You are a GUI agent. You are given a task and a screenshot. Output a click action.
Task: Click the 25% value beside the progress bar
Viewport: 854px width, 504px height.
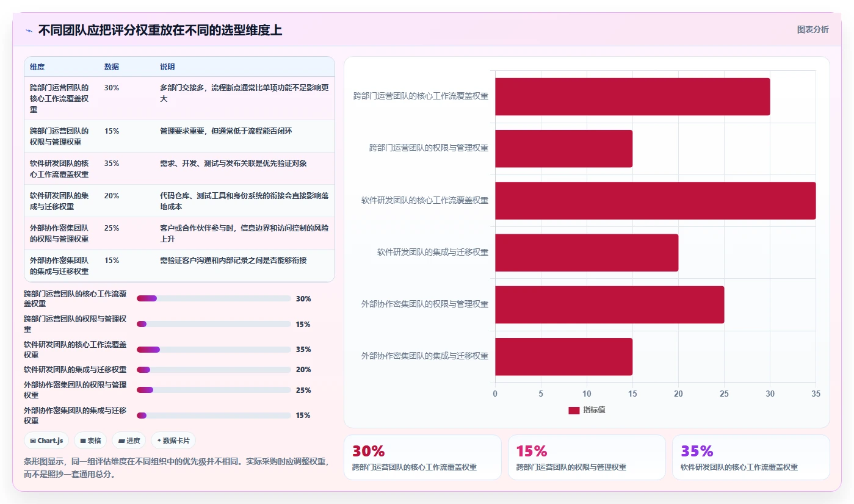(303, 391)
